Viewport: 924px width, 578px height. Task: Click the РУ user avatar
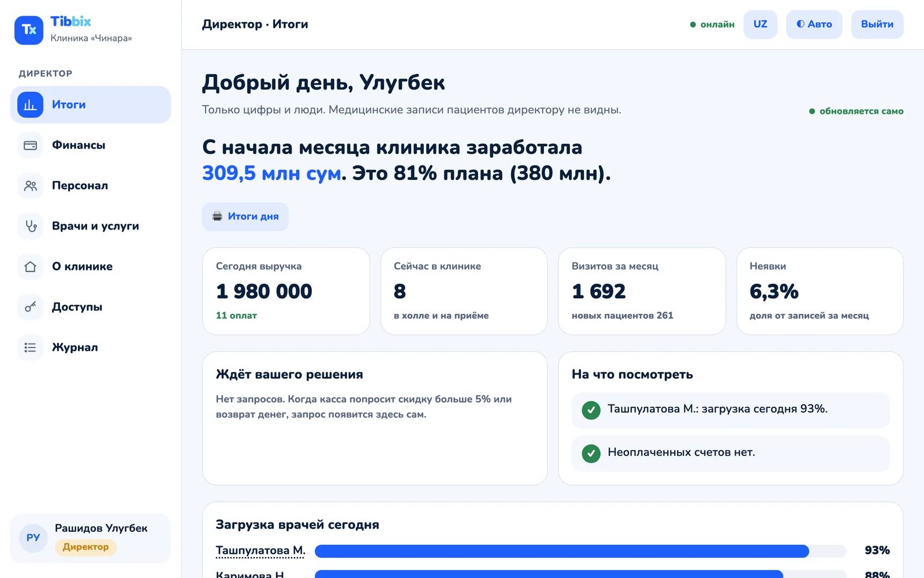click(x=33, y=538)
